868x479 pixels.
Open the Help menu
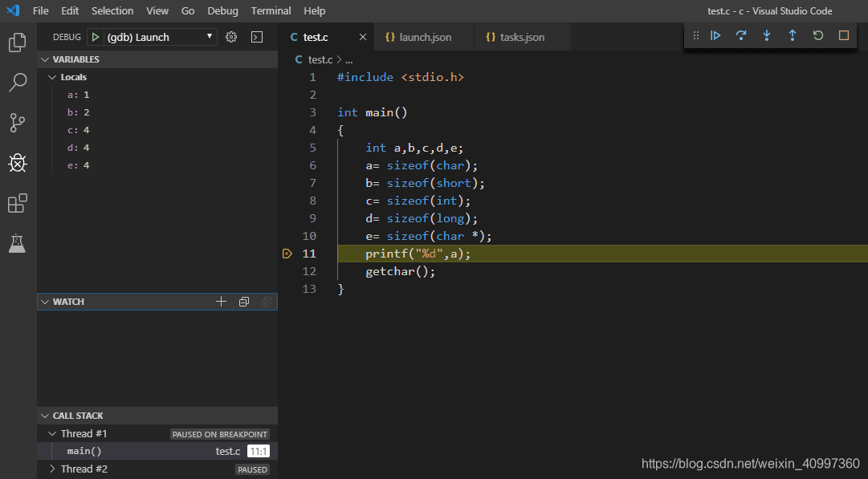click(x=315, y=10)
